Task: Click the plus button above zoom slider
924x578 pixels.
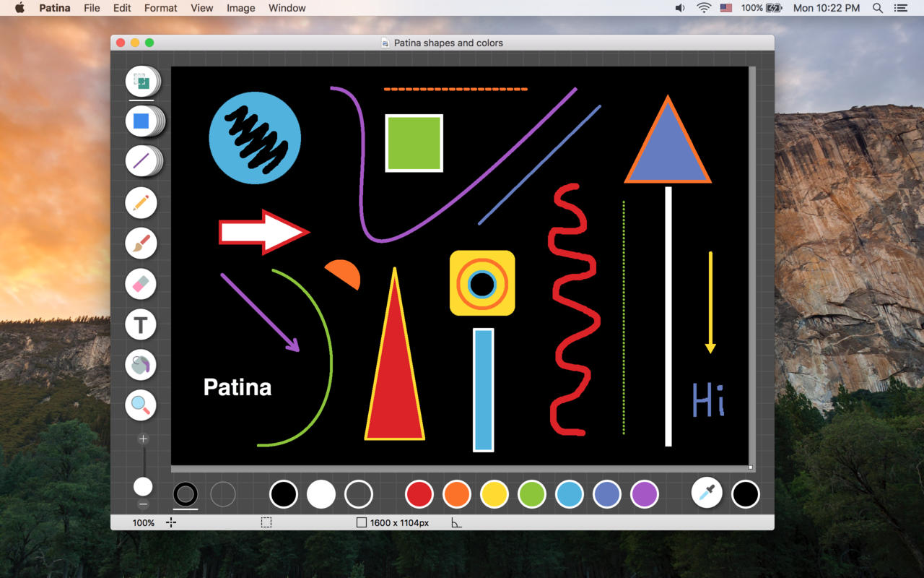Action: (x=143, y=439)
